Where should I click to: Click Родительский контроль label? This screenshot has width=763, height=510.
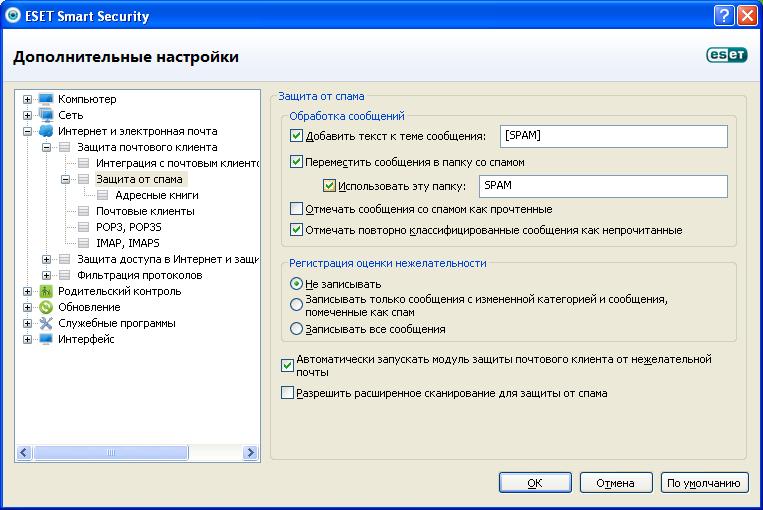tap(120, 291)
